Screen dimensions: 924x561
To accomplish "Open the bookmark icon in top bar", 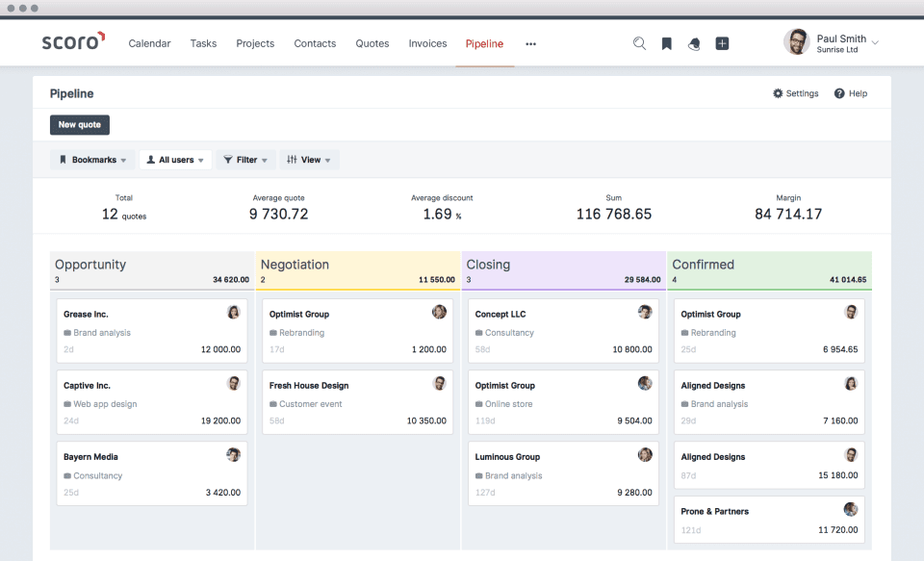I will click(666, 43).
